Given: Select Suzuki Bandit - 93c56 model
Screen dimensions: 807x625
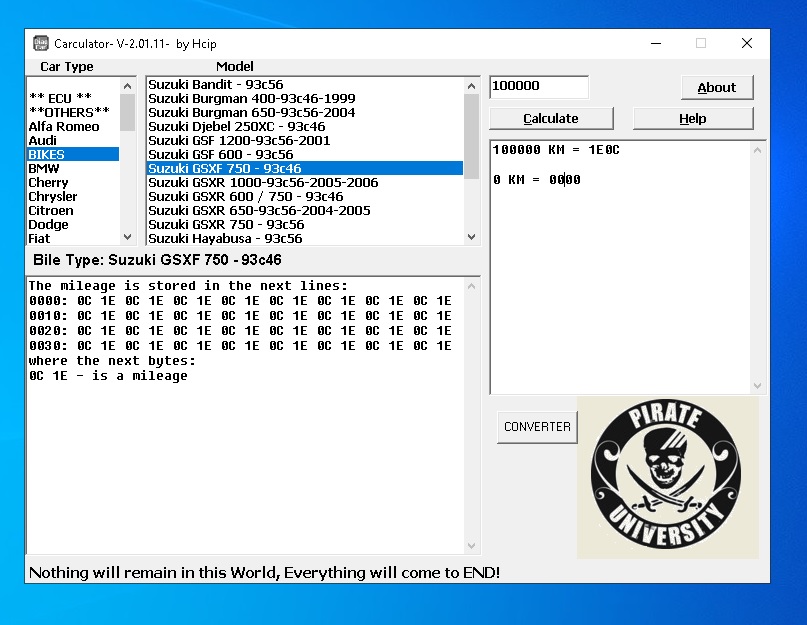Looking at the screenshot, I should point(215,85).
